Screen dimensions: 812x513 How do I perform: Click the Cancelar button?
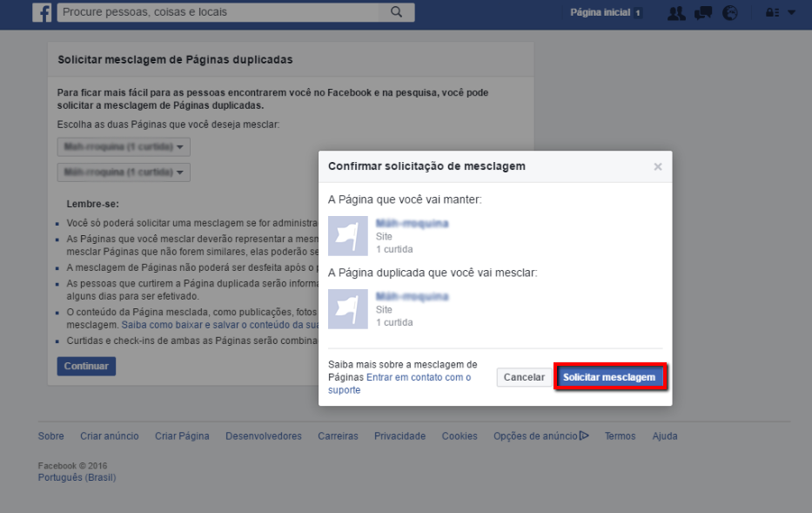[524, 377]
